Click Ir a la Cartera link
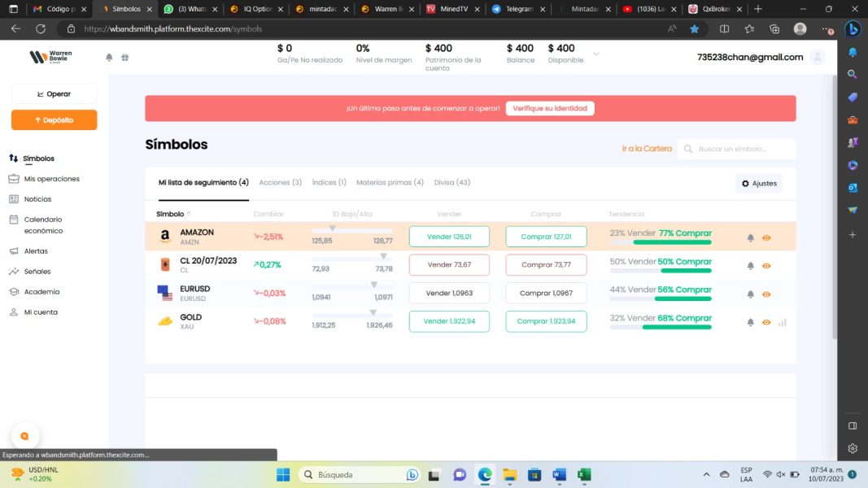Viewport: 868px width, 488px height. coord(647,148)
